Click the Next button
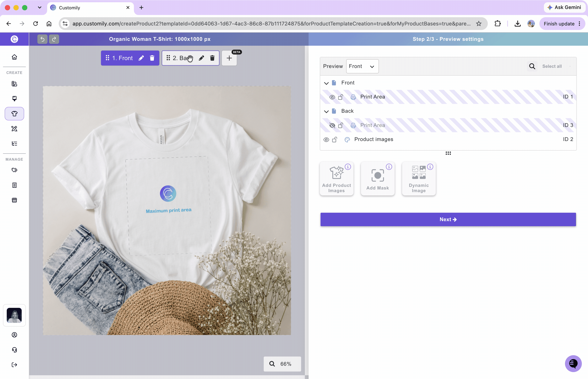Screen dimensions: 588x379 [x=448, y=219]
